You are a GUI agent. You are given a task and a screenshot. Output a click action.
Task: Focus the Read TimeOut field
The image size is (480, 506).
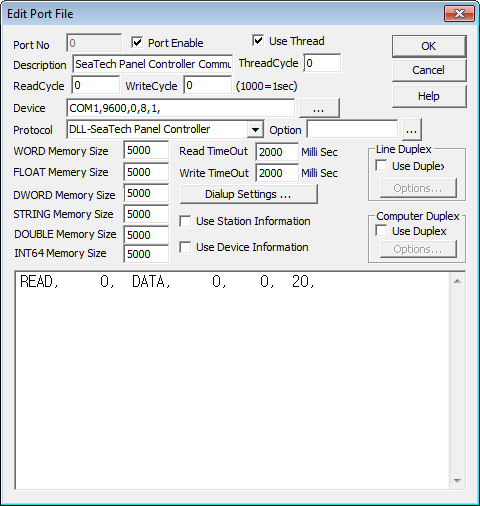277,152
